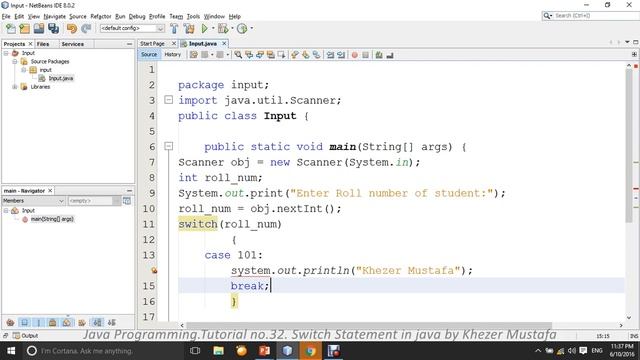Click the Comment editor toolbar icon
The image size is (640, 360).
(379, 55)
